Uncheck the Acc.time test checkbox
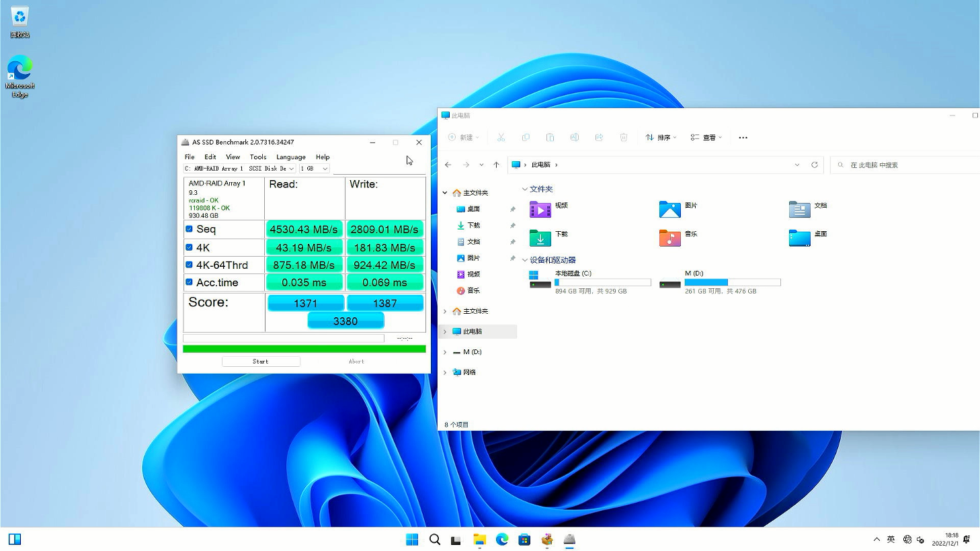The width and height of the screenshot is (980, 551). pyautogui.click(x=189, y=282)
